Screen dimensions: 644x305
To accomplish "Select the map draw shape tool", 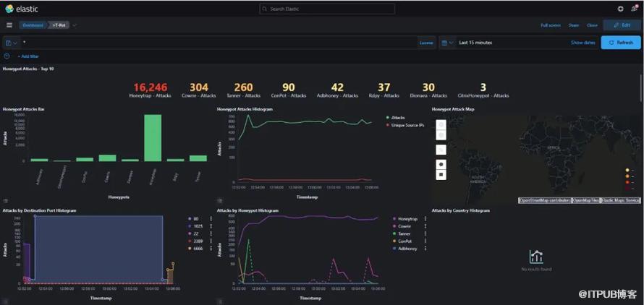I will point(441,163).
